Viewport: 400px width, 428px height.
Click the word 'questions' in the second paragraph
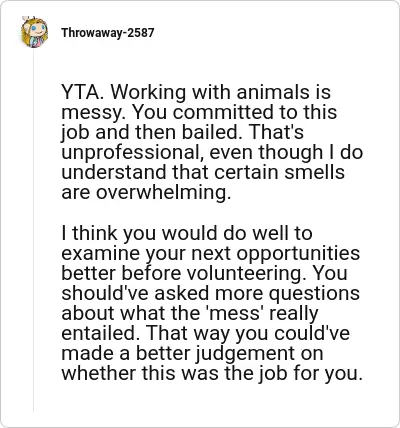[314, 294]
